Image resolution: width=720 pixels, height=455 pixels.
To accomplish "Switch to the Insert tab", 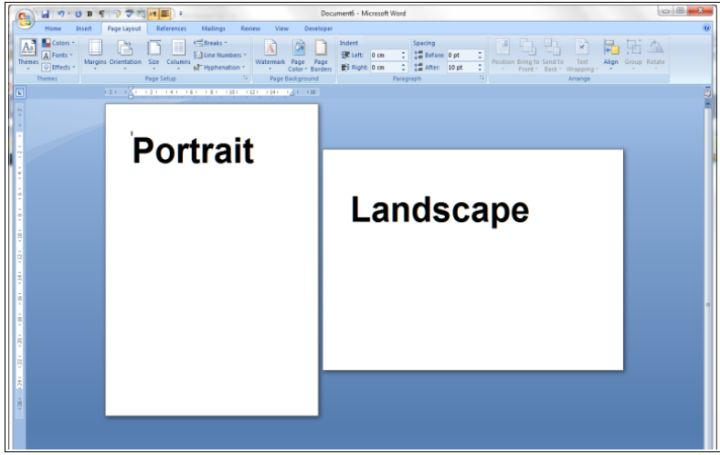I will [x=84, y=28].
